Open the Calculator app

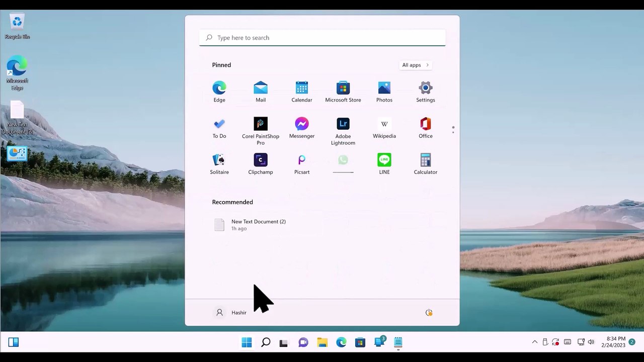[426, 164]
